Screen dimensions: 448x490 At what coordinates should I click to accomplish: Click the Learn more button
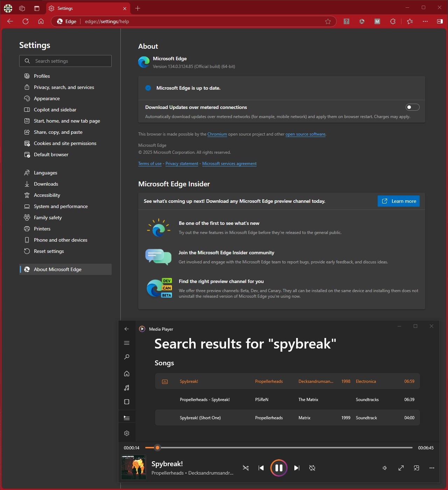[399, 201]
